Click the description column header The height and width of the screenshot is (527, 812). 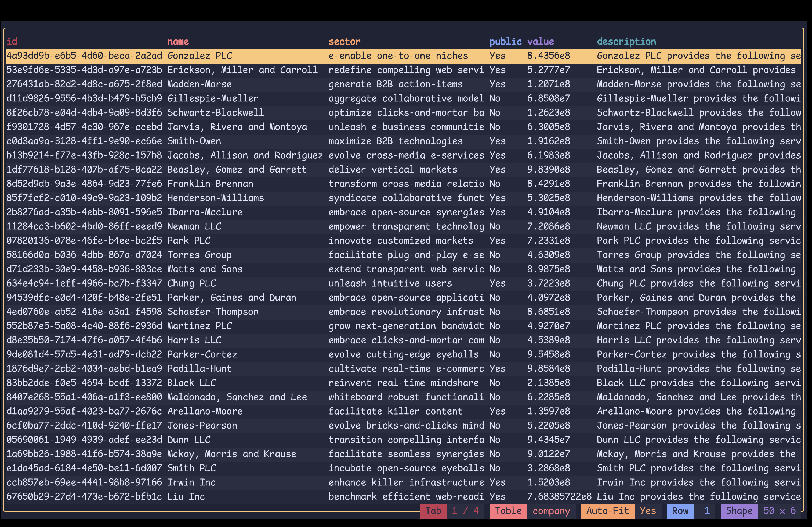point(626,42)
